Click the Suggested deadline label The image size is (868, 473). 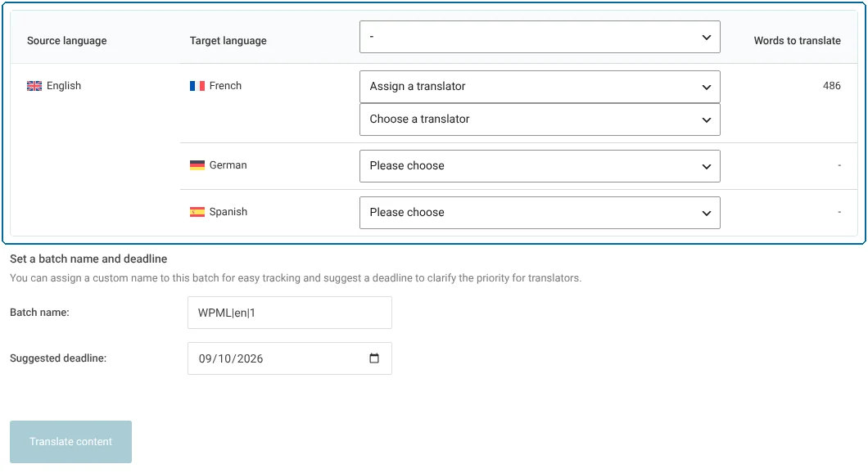coord(58,358)
